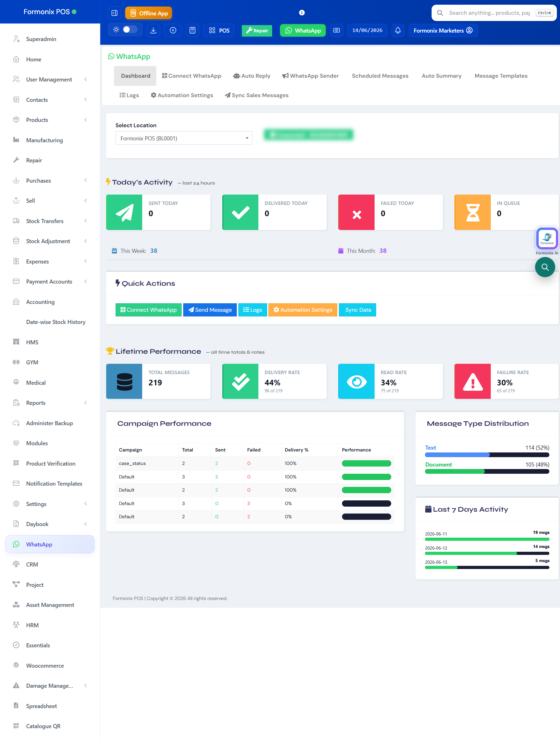Click the cash register icon next to WhatsApp
Image resolution: width=560 pixels, height=741 pixels.
(x=337, y=30)
